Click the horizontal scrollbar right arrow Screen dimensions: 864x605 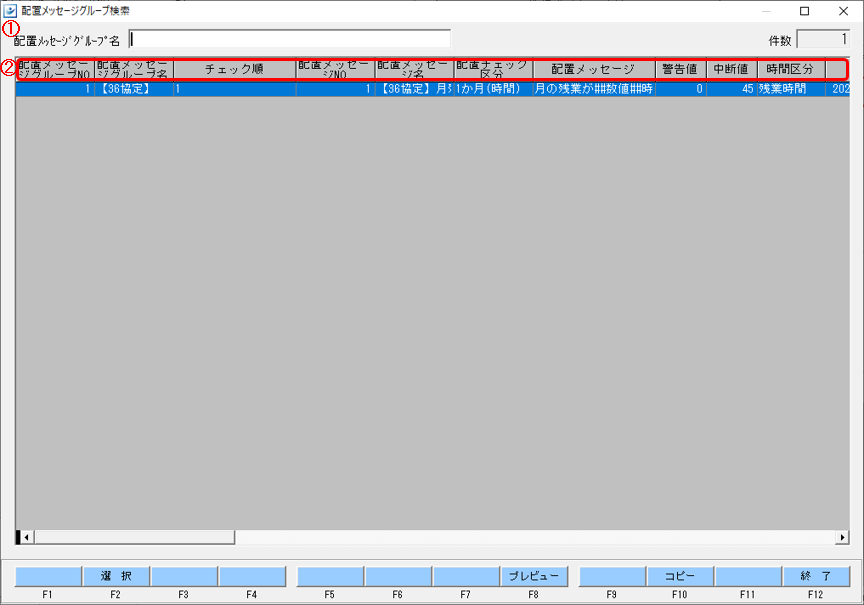pyautogui.click(x=842, y=537)
